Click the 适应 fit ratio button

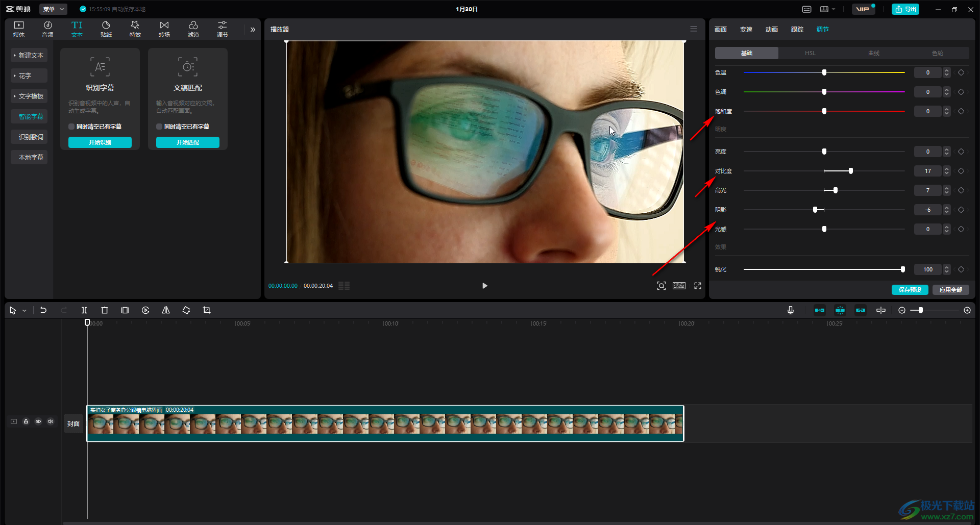pyautogui.click(x=679, y=286)
